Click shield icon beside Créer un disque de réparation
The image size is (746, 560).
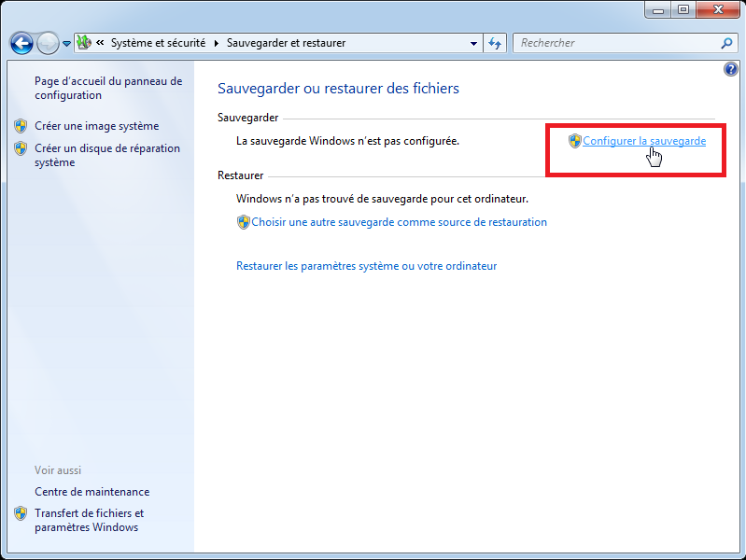21,148
